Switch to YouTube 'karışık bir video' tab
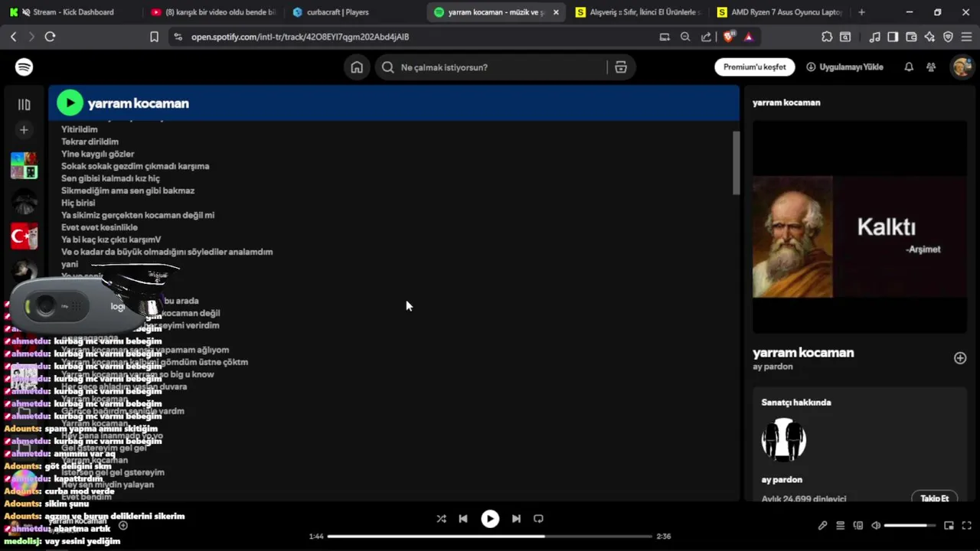This screenshot has width=980, height=551. pos(213,12)
